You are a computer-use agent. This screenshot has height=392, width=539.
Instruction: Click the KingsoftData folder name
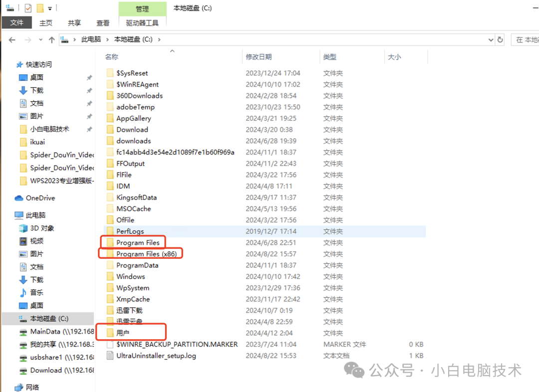[x=136, y=197]
